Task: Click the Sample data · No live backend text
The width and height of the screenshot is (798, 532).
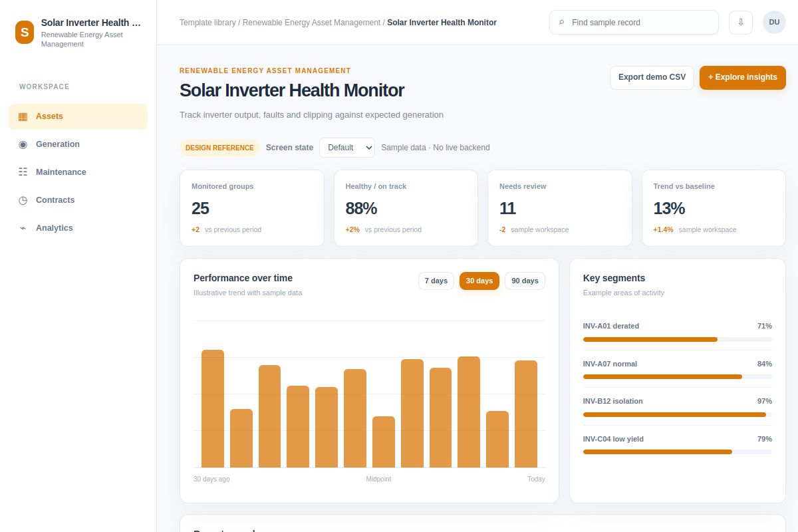Action: point(436,148)
